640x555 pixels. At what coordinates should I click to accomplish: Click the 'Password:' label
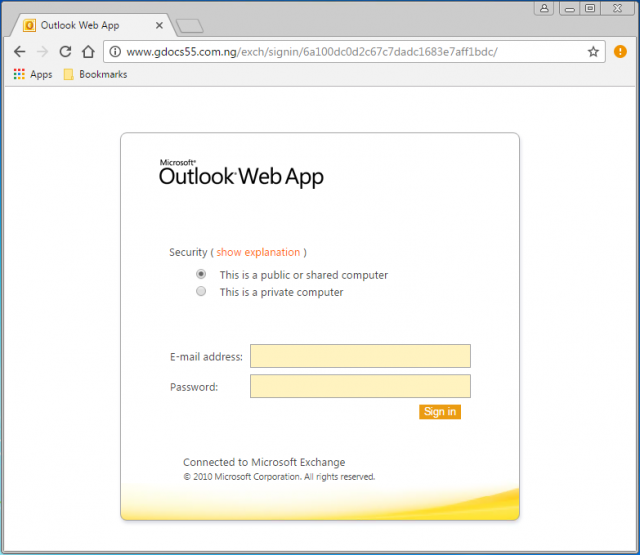(x=194, y=387)
